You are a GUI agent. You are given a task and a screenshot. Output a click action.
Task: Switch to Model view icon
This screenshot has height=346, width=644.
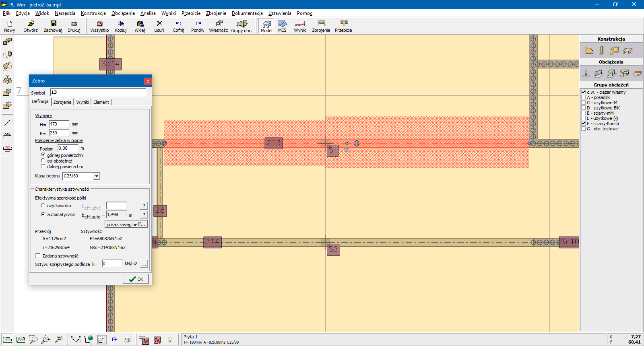pyautogui.click(x=266, y=26)
